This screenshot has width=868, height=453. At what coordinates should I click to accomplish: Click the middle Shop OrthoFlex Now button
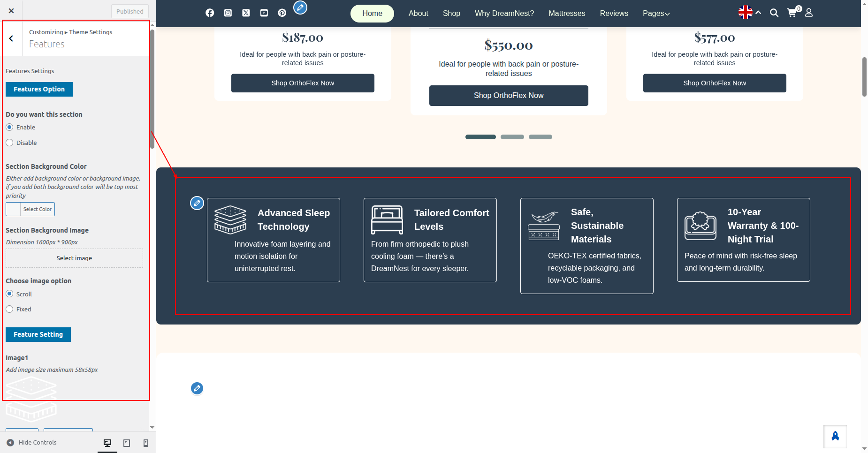pyautogui.click(x=509, y=96)
